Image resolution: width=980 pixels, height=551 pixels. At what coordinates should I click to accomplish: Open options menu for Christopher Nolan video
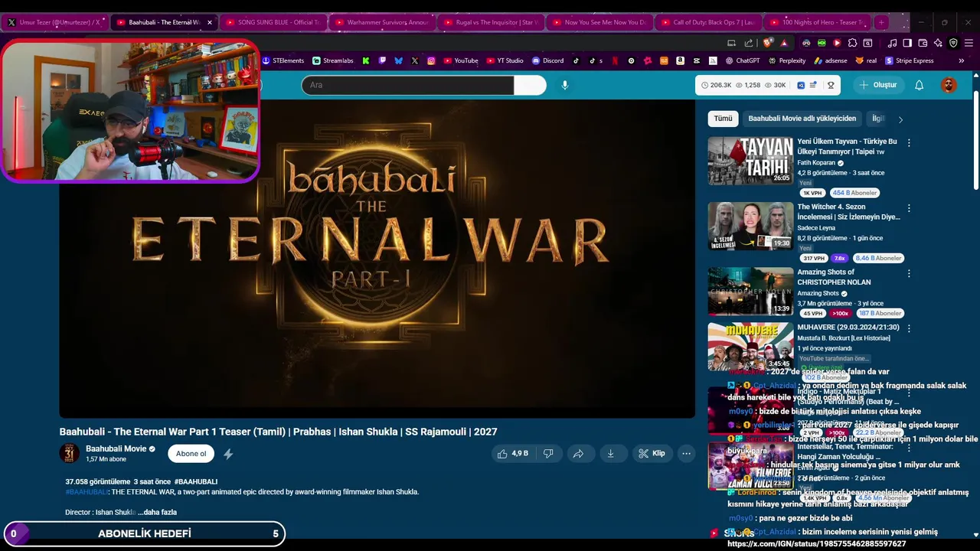tap(909, 273)
